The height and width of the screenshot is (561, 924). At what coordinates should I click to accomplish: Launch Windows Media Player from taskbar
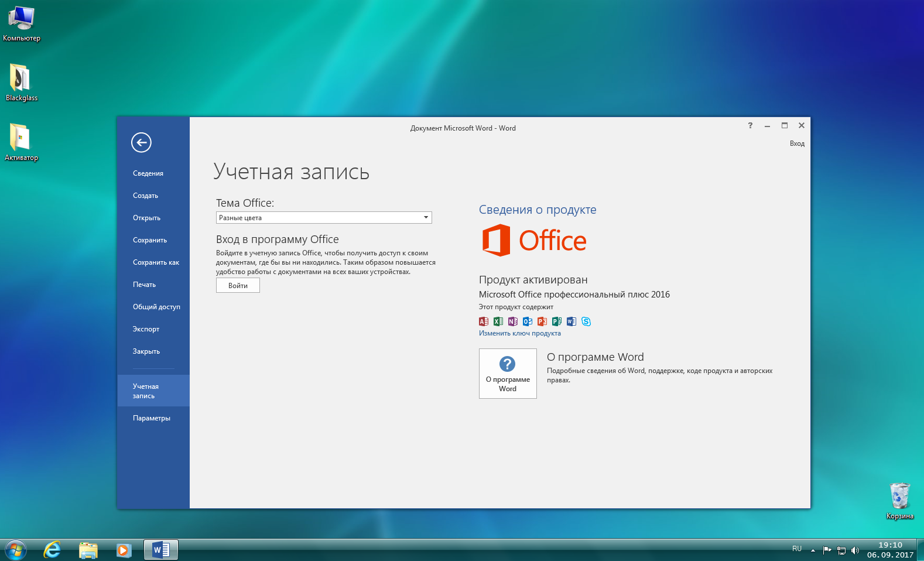(x=124, y=550)
